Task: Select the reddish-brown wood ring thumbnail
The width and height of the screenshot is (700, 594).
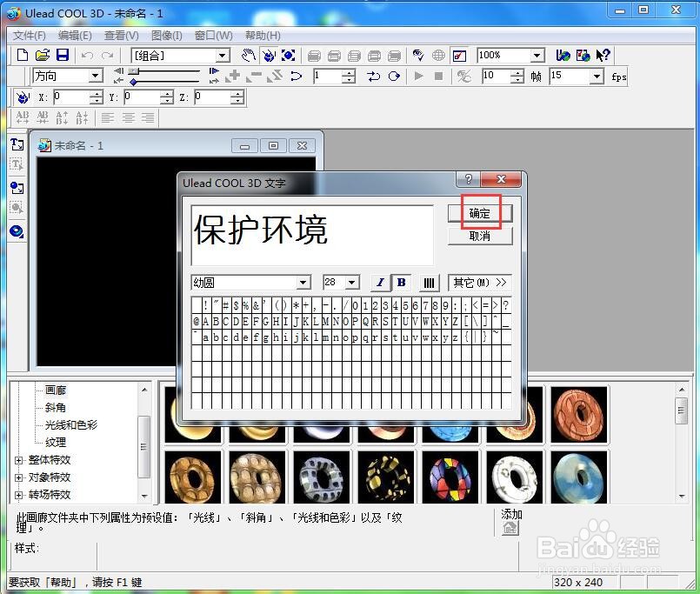Action: pos(578,415)
